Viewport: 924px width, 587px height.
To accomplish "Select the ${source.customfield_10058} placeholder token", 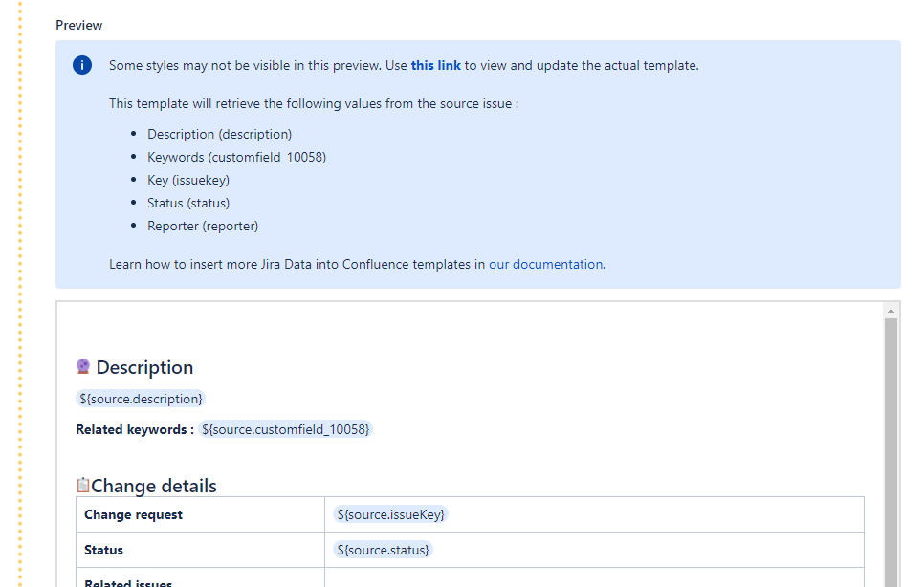I will pos(284,429).
